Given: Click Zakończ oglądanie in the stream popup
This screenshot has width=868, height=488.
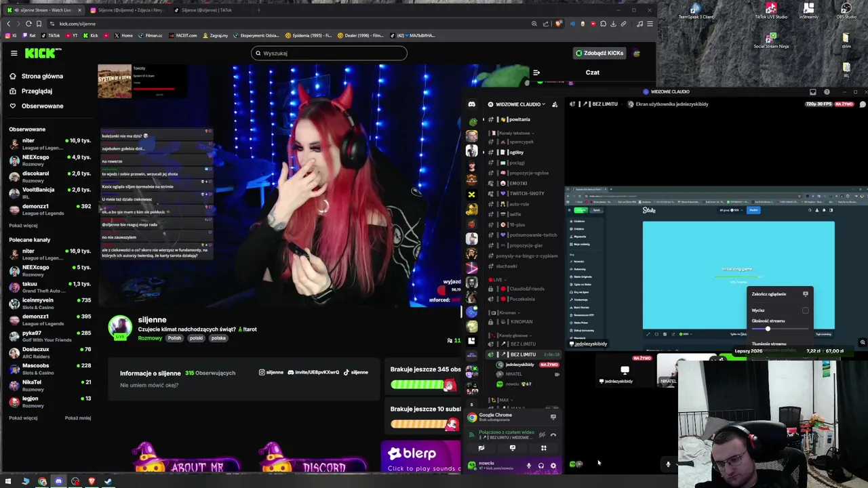Looking at the screenshot, I should (x=780, y=294).
